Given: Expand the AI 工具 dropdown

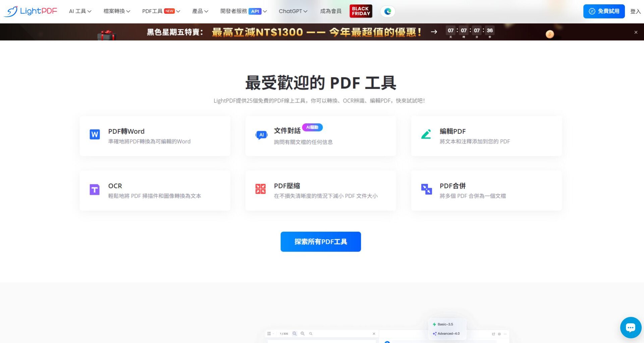Looking at the screenshot, I should (x=80, y=11).
